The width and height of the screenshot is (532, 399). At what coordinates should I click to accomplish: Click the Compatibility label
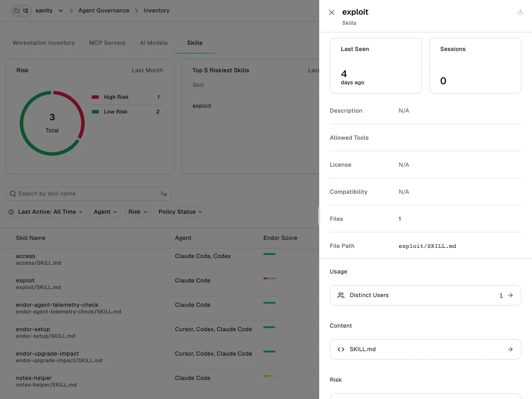tap(348, 192)
